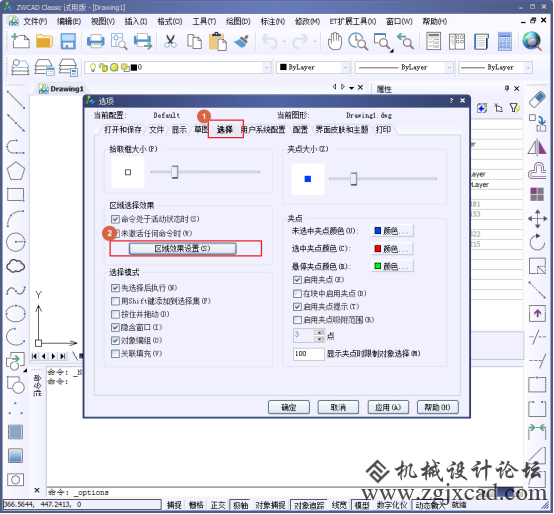Click the Cut scissors icon
The width and height of the screenshot is (554, 514).
point(170,41)
